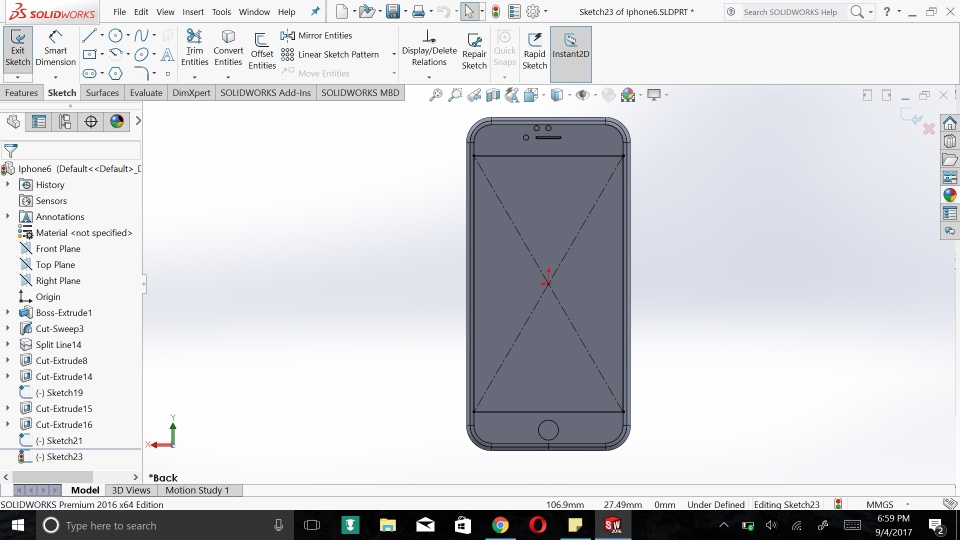The image size is (960, 540).
Task: Select the Circle sketch tool
Action: (115, 36)
